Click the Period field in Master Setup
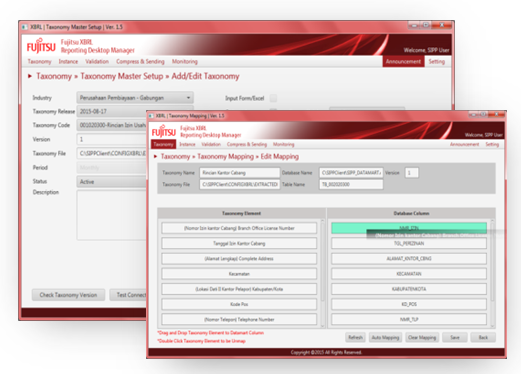This screenshot has height=374, width=521. coord(112,167)
